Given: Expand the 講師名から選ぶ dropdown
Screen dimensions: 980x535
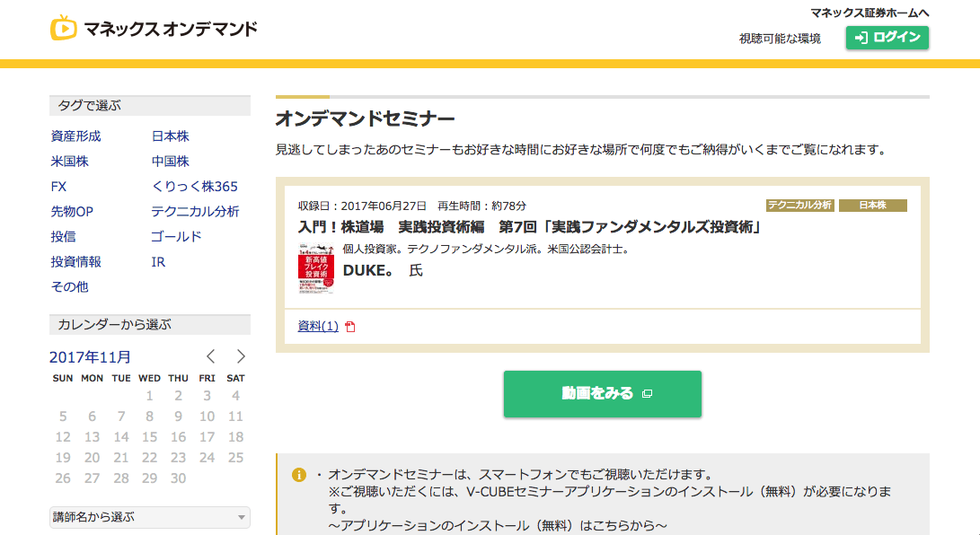Looking at the screenshot, I should [149, 517].
